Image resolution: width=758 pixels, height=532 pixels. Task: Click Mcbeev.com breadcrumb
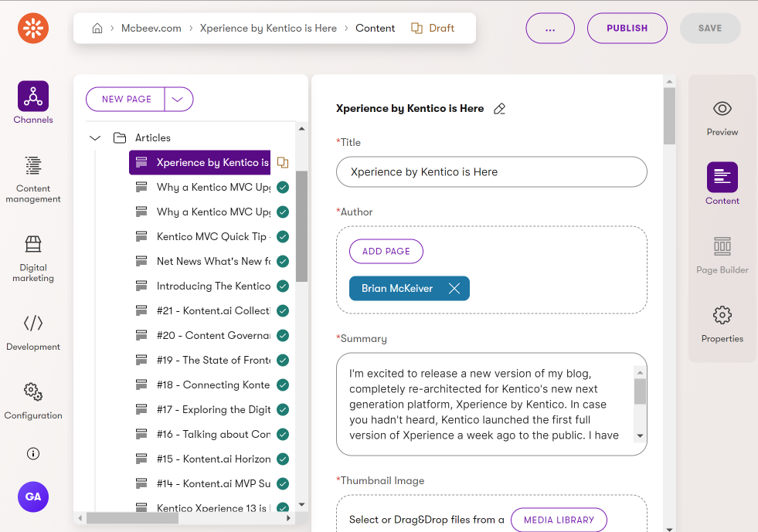[151, 28]
